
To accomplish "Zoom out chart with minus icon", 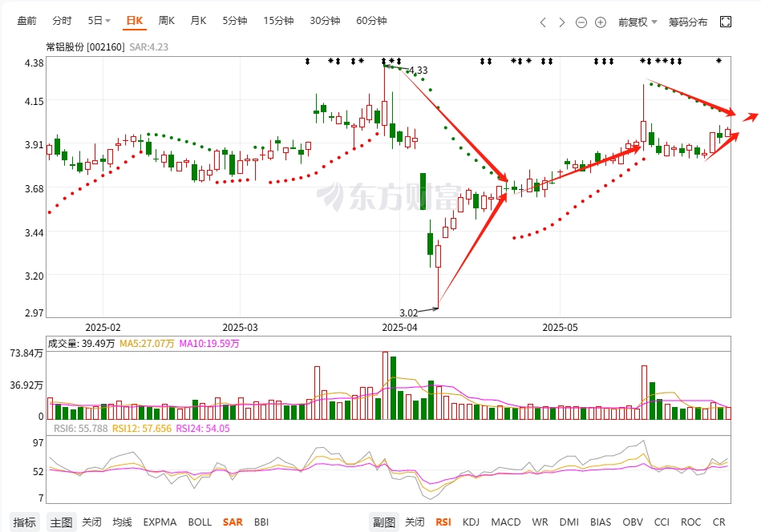I will [581, 22].
